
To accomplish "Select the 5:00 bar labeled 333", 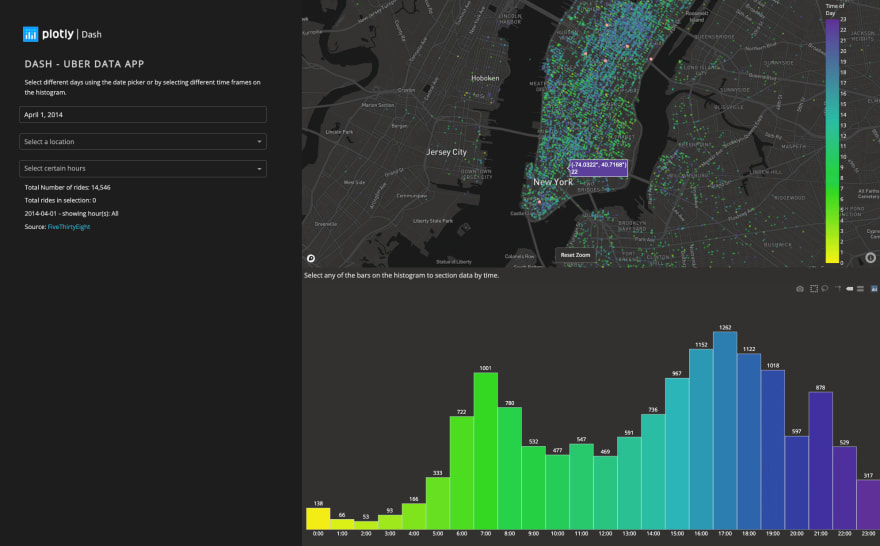I will (x=438, y=503).
